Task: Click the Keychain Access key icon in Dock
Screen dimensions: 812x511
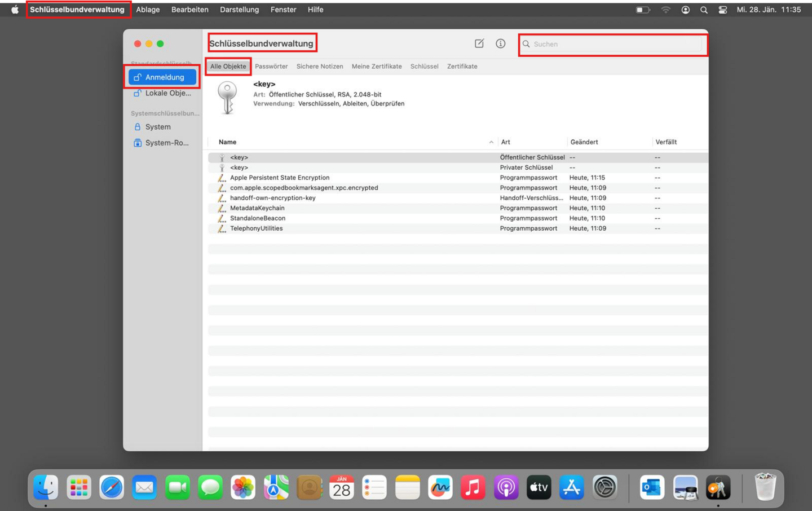Action: point(718,487)
